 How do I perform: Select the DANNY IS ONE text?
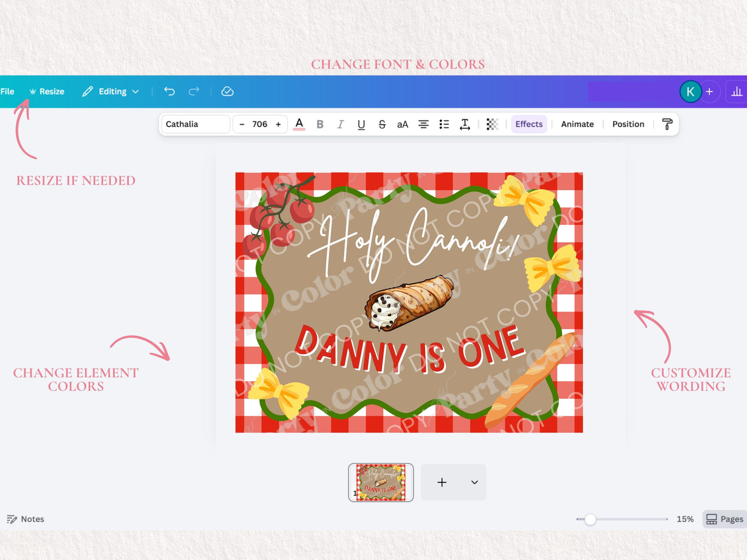(410, 348)
